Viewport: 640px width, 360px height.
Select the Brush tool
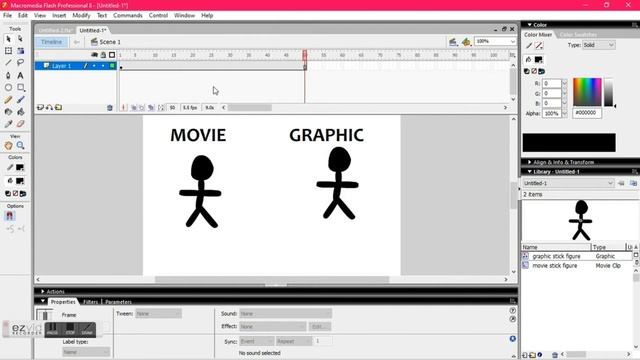(x=20, y=100)
